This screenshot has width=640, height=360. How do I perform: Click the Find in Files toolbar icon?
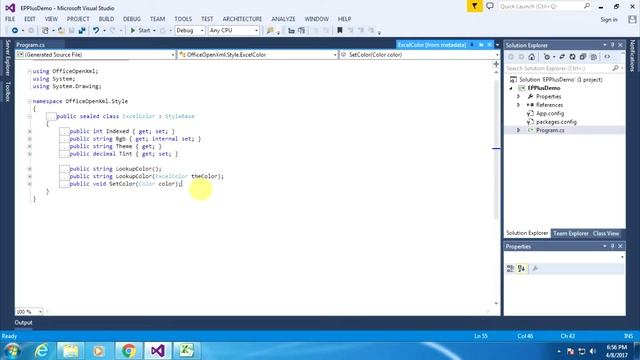pos(270,30)
